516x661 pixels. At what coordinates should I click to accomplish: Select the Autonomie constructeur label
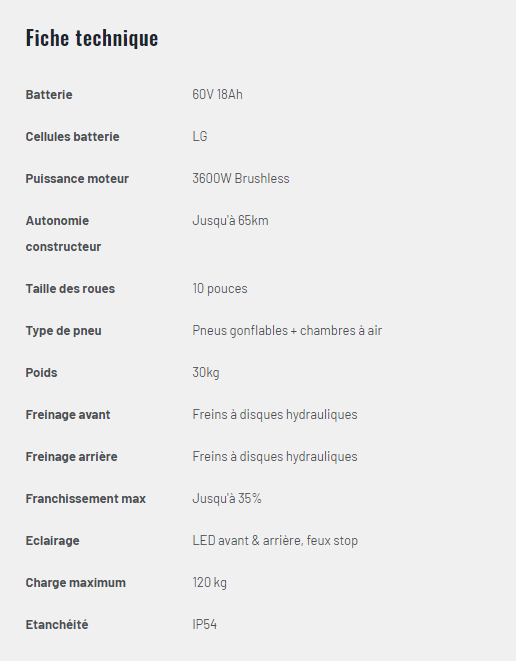(x=63, y=234)
